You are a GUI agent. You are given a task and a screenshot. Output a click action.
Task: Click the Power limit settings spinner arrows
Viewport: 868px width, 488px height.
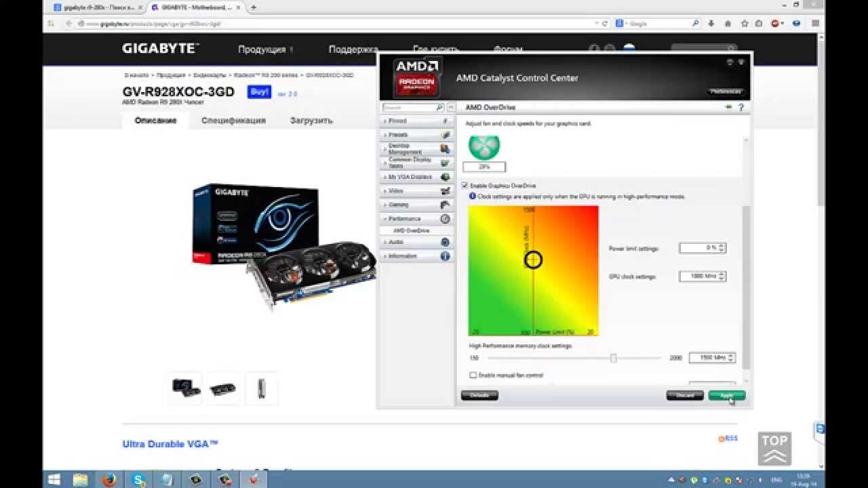722,248
